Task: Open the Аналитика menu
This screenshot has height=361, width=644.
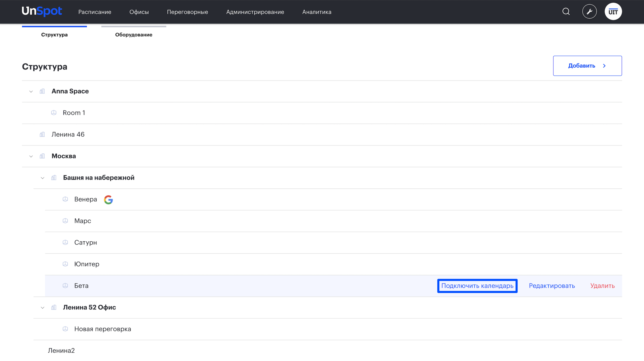Action: [x=317, y=12]
